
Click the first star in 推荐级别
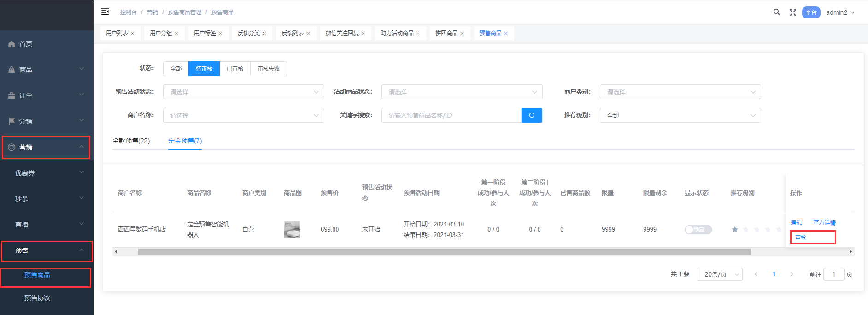tap(735, 229)
